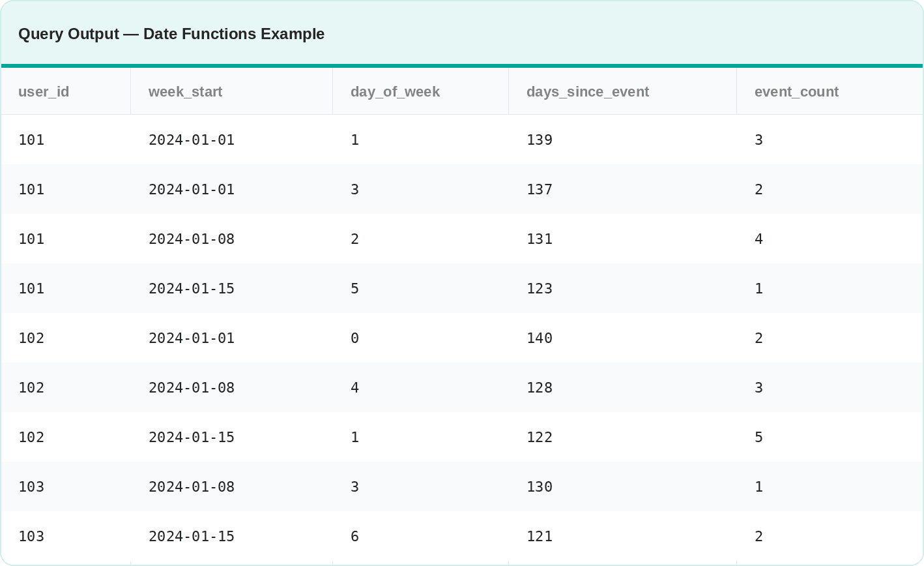Click user_id 101 in the row with 137

click(x=31, y=189)
